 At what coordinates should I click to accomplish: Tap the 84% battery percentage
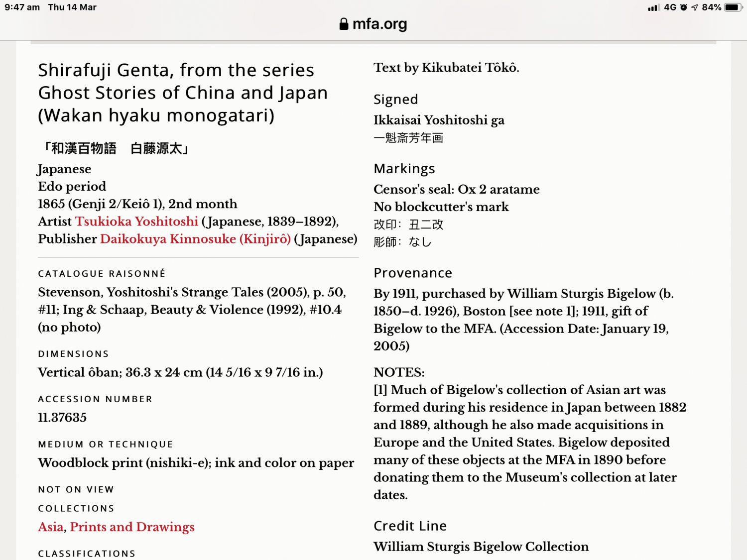point(712,7)
